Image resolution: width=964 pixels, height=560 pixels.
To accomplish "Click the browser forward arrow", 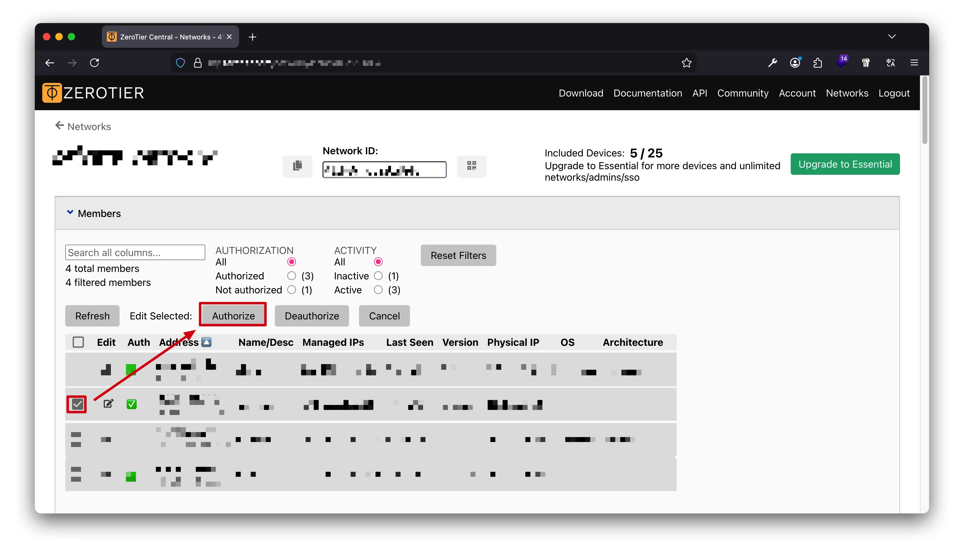I will click(x=72, y=63).
